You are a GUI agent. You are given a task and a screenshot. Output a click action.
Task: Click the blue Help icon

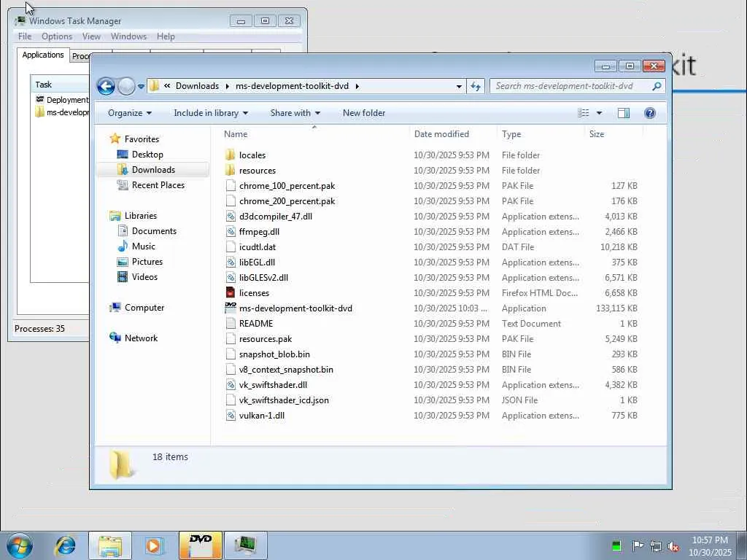(650, 113)
